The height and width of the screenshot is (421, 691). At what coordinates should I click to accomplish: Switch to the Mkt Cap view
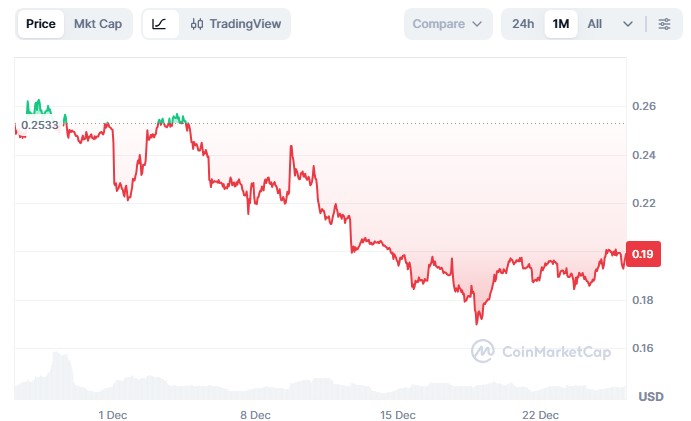98,24
